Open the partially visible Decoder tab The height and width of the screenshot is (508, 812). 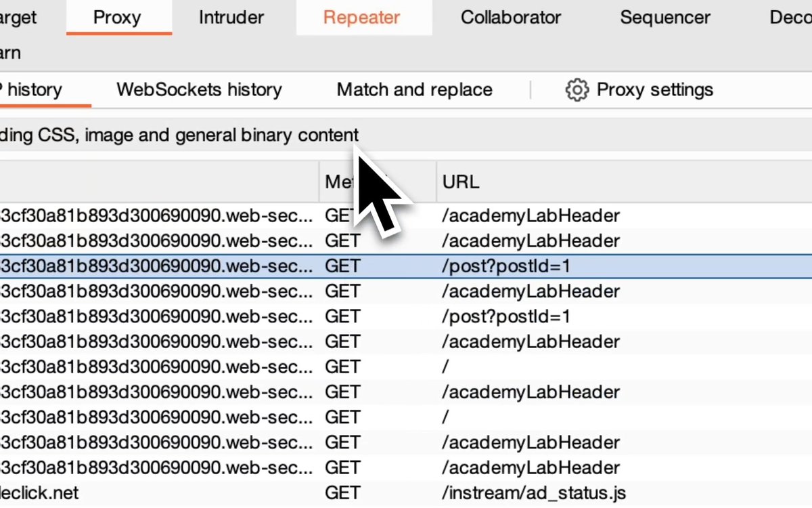(x=790, y=18)
